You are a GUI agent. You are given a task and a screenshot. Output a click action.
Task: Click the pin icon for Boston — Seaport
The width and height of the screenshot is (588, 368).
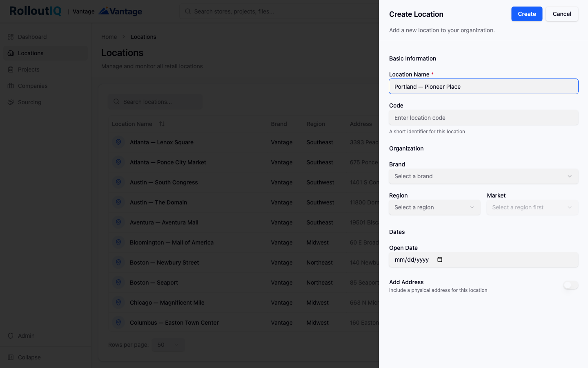click(118, 283)
